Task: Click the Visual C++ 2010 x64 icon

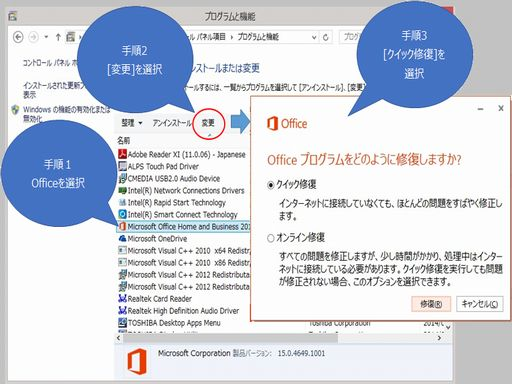Action: point(122,250)
